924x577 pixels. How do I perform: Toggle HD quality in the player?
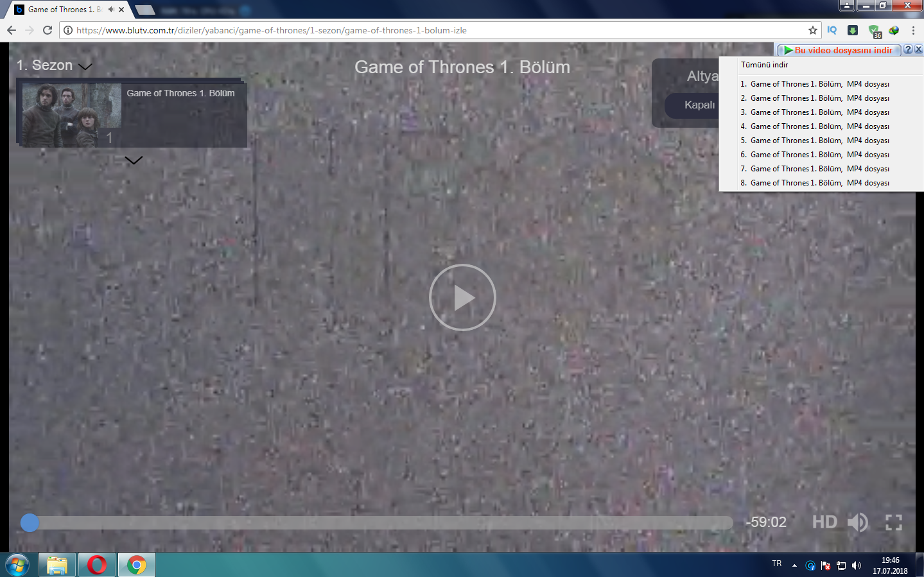tap(824, 522)
